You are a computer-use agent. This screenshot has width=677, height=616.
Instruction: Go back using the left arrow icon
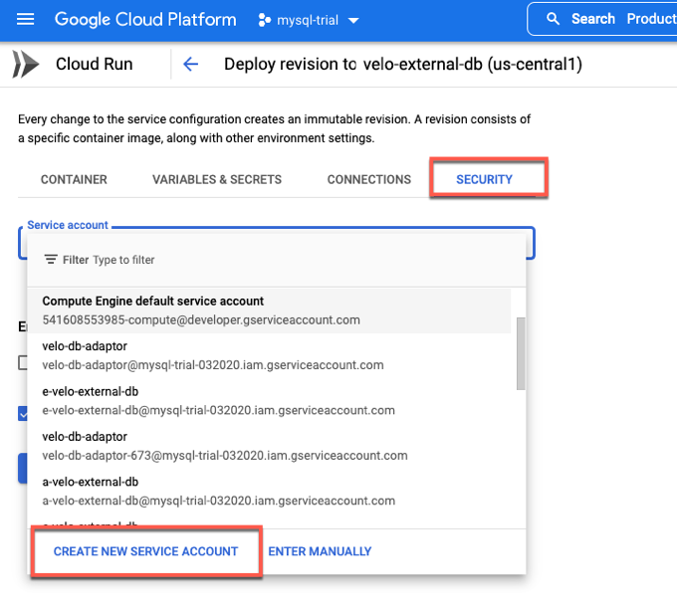(190, 65)
